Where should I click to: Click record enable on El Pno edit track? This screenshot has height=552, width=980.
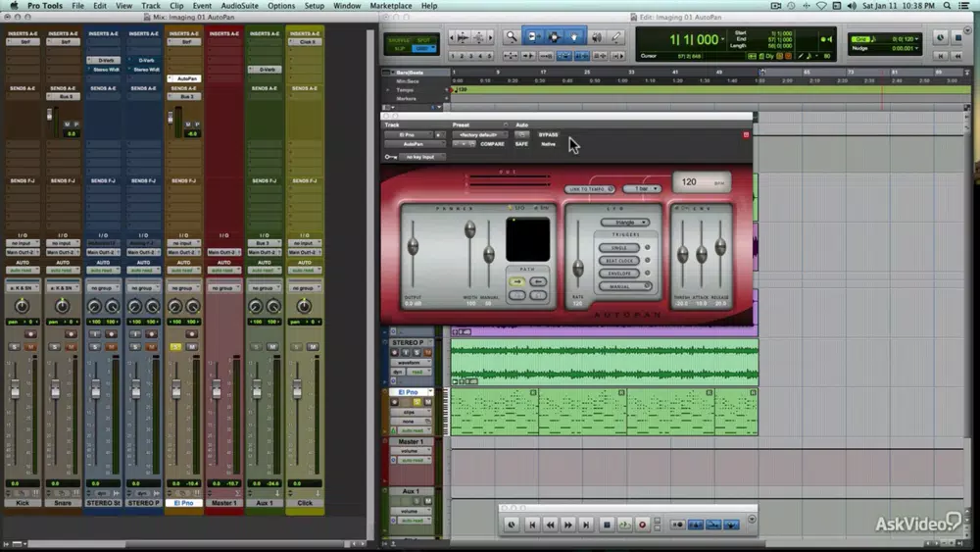point(394,403)
